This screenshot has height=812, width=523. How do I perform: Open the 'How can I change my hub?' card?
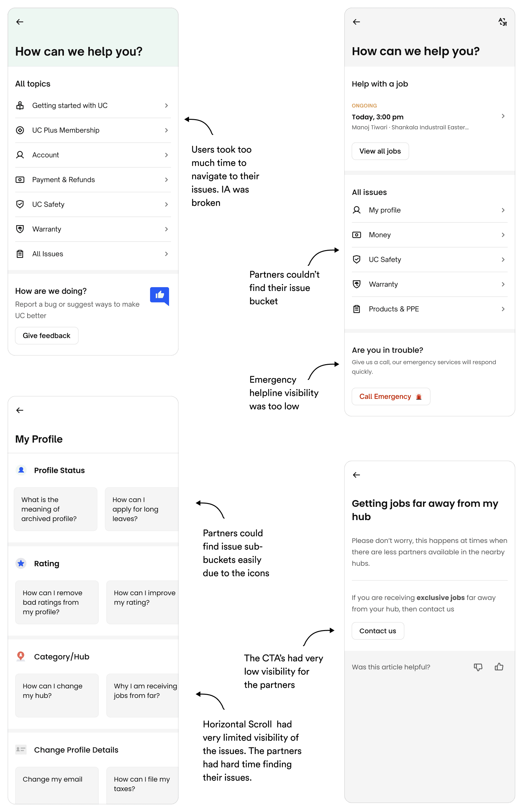click(x=57, y=695)
